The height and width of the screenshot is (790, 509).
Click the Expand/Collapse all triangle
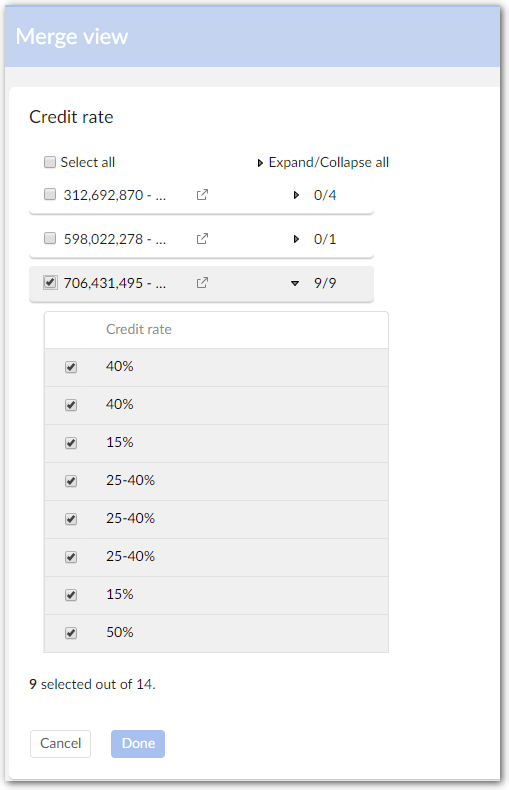[260, 163]
